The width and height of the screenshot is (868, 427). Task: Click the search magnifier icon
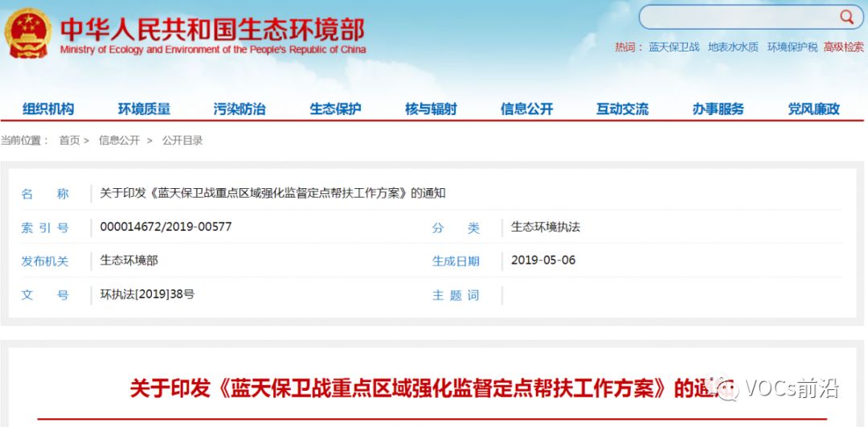click(x=846, y=17)
